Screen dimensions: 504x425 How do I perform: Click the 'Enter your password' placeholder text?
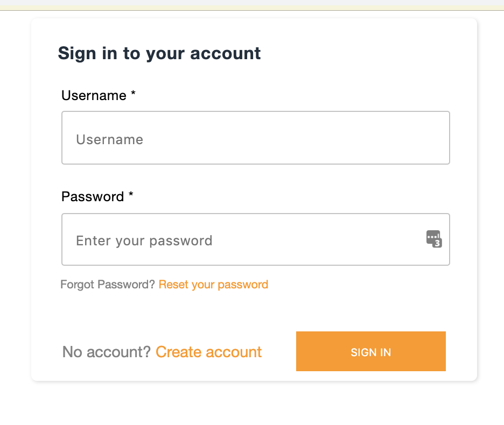coord(144,240)
